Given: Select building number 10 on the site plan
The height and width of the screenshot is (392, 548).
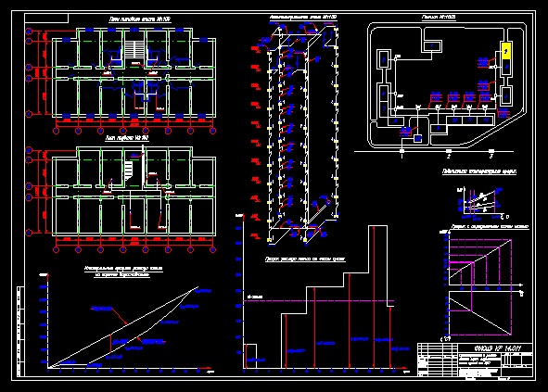Looking at the screenshot, I should tap(454, 120).
